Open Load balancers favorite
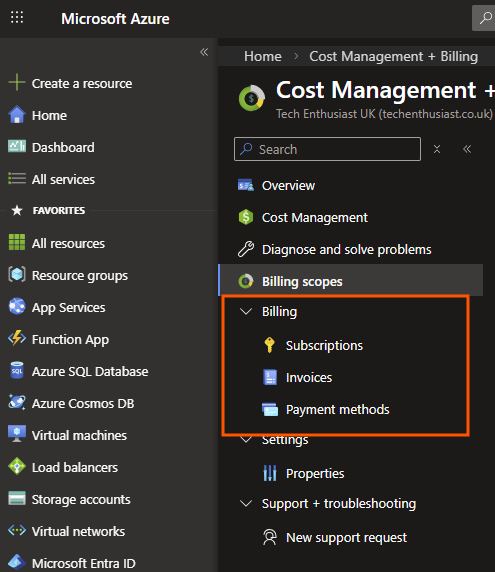495x572 pixels. (x=75, y=467)
